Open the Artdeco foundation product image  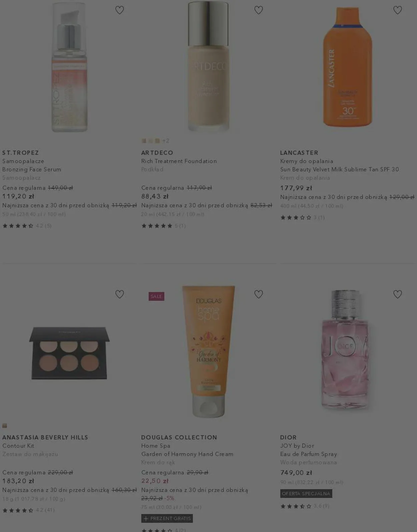click(x=208, y=66)
